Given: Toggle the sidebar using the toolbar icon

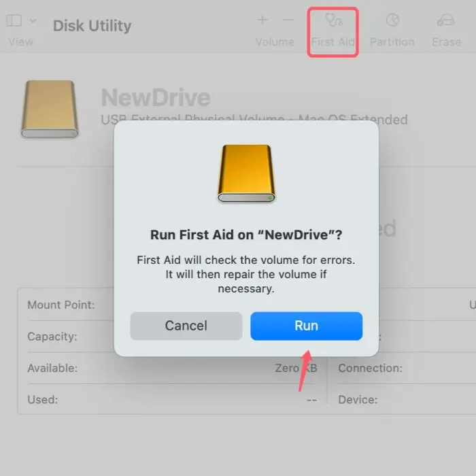Looking at the screenshot, I should pos(14,21).
